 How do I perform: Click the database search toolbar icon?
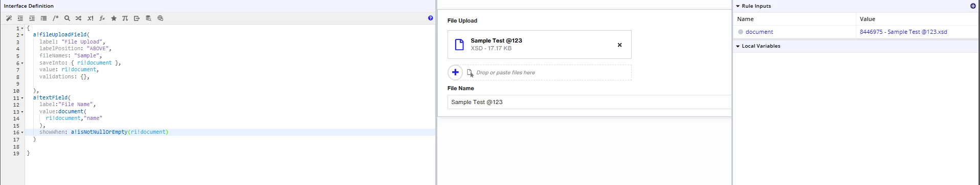pos(148,18)
